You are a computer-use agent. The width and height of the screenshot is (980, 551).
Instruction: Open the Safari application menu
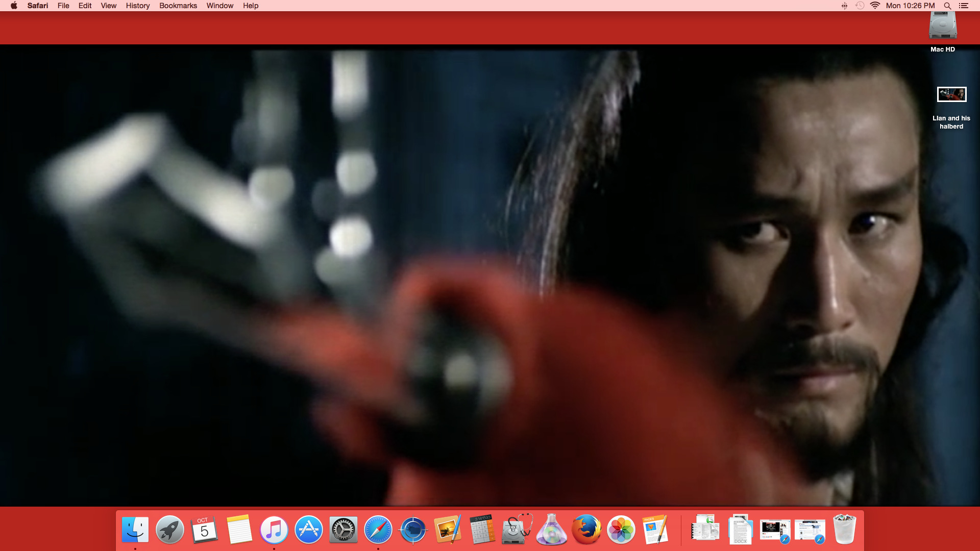pyautogui.click(x=38, y=6)
